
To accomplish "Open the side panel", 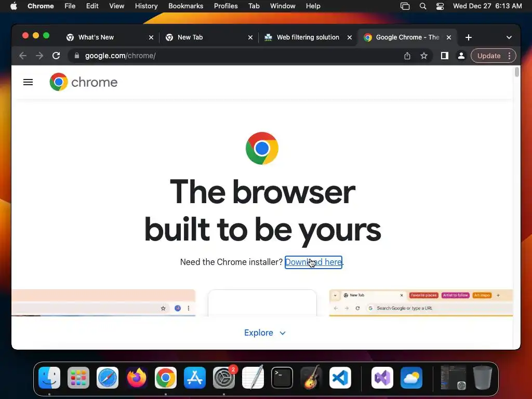I will [445, 56].
